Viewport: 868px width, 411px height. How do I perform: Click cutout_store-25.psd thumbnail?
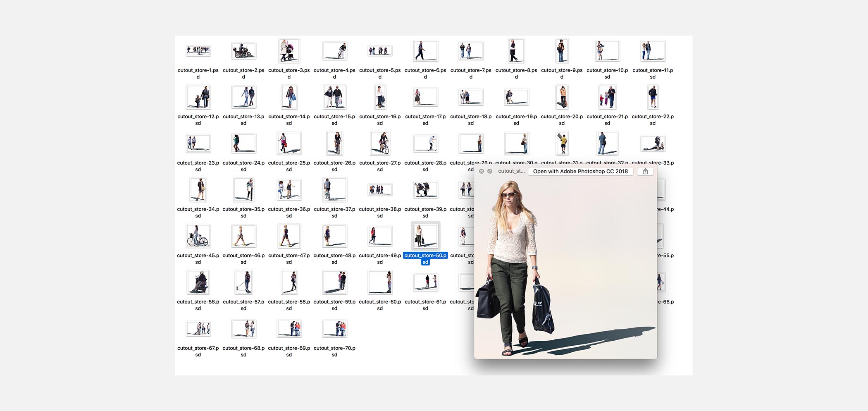tap(289, 143)
